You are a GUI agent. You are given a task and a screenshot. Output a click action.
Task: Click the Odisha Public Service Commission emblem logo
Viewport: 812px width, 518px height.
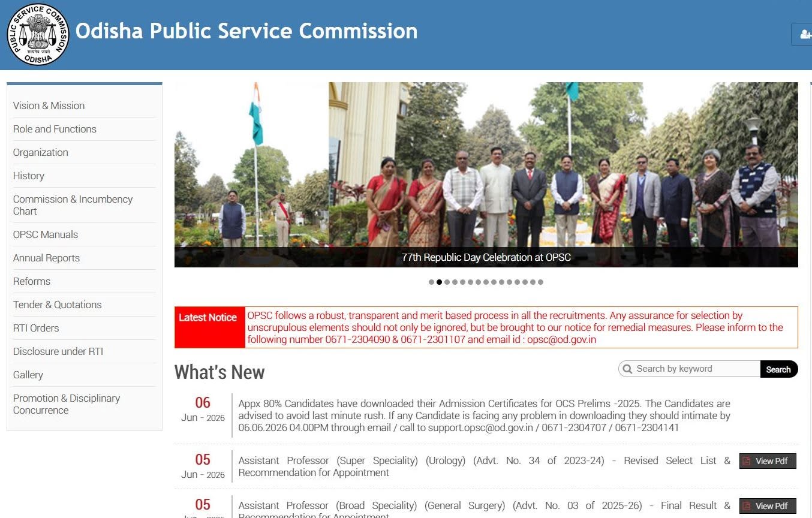point(38,34)
